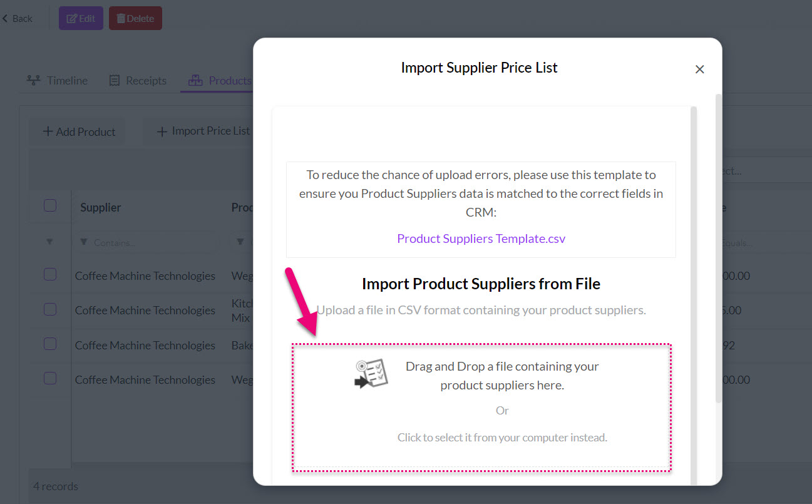Click the import checklist file icon
812x504 pixels.
371,374
